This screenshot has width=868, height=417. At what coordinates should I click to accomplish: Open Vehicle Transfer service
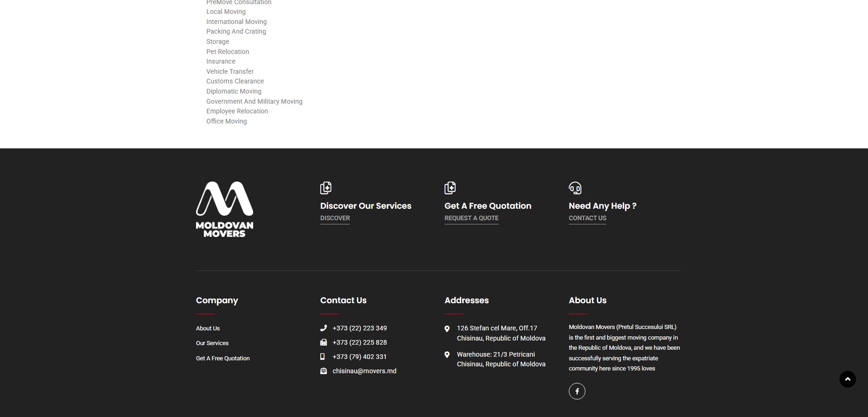coord(230,71)
